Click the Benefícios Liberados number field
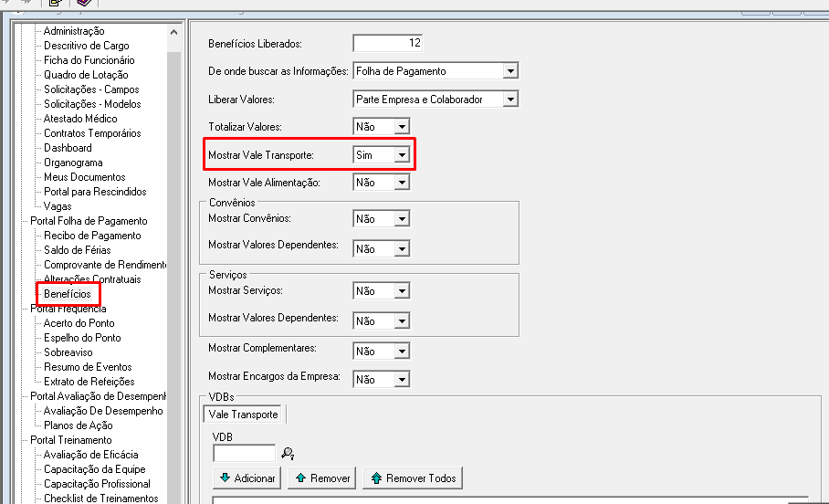 (387, 43)
